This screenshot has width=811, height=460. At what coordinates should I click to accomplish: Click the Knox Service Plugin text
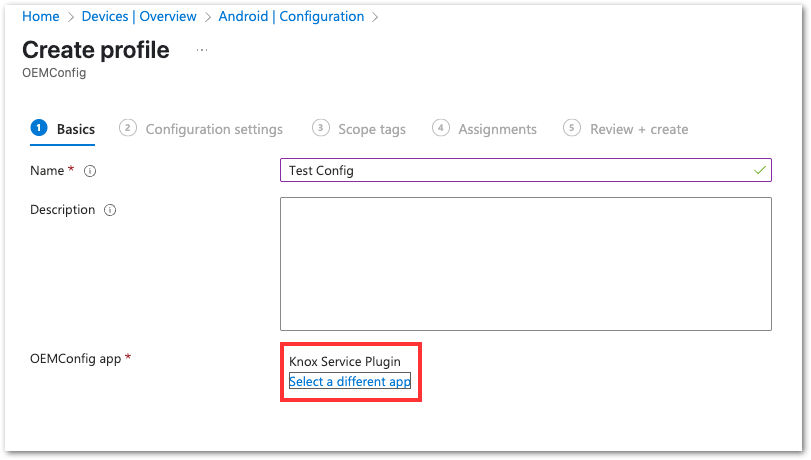pos(344,361)
